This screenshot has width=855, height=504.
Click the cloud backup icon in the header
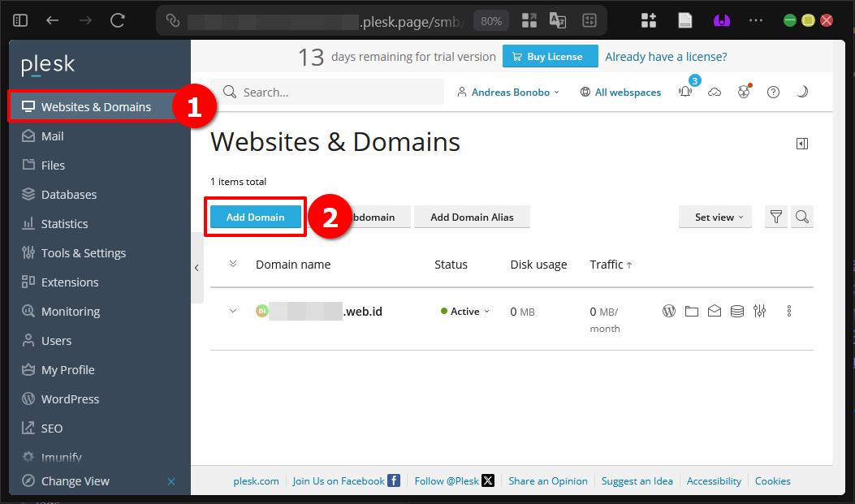(x=715, y=92)
